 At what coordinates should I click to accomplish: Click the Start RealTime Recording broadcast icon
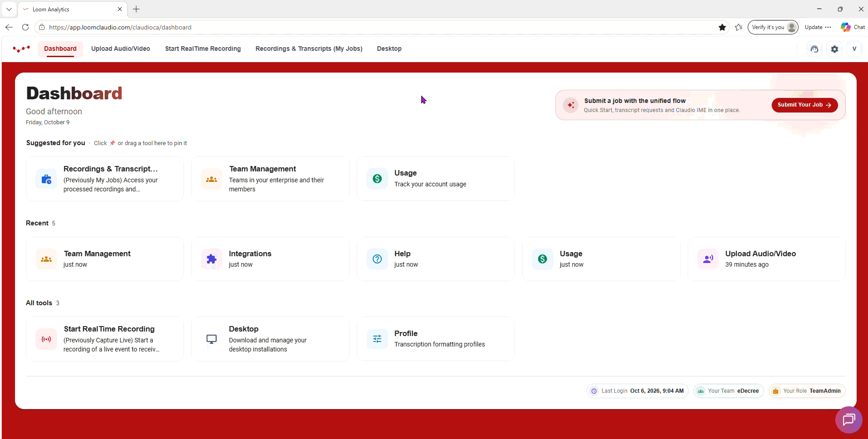click(x=46, y=339)
